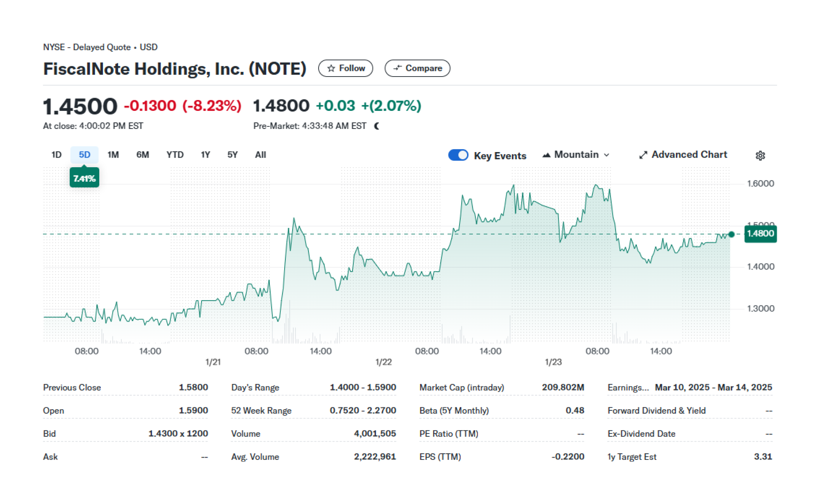820x504 pixels.
Task: Click the pre-market +0.03 +(2.07%) change
Action: 368,106
